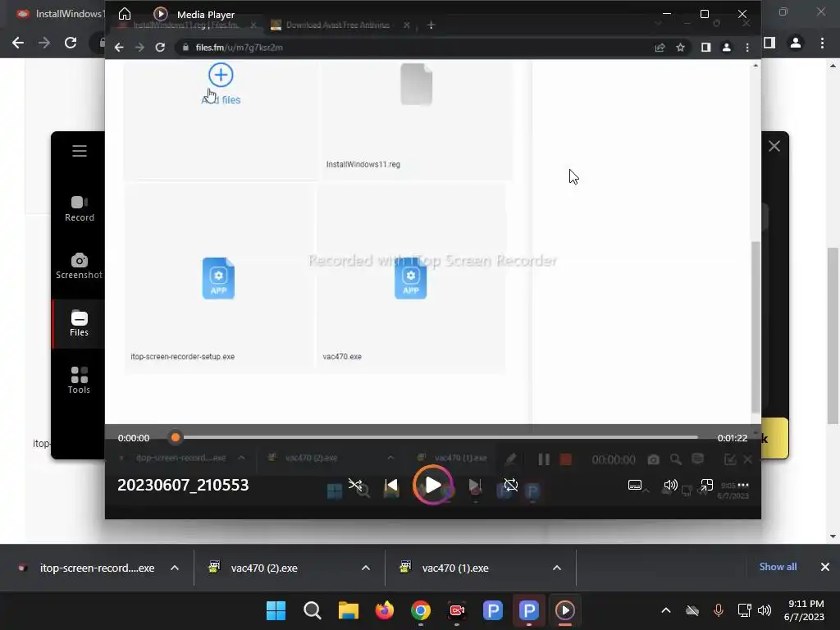Screen dimensions: 840x630
Task: Open the Windows Start menu
Action: coord(276,610)
